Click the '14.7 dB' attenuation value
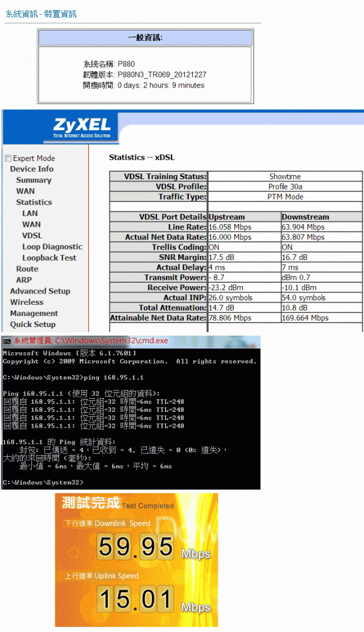 click(x=221, y=308)
